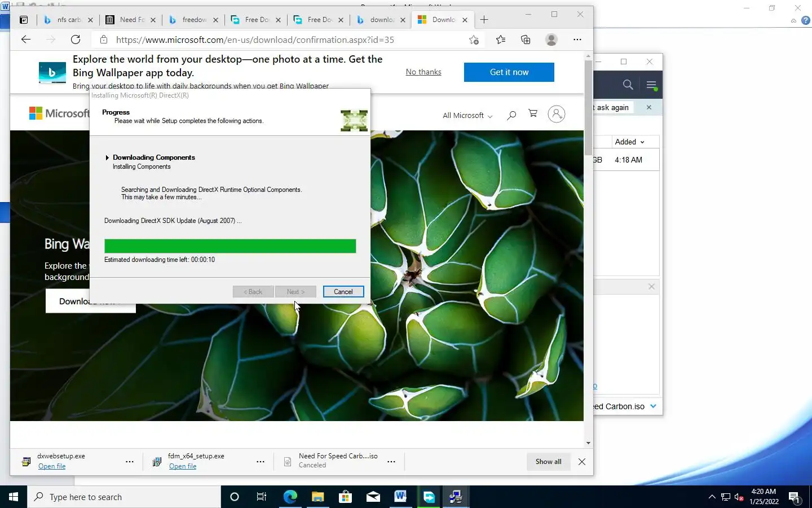Open Cortana circle on the taskbar
The height and width of the screenshot is (508, 812).
click(235, 497)
